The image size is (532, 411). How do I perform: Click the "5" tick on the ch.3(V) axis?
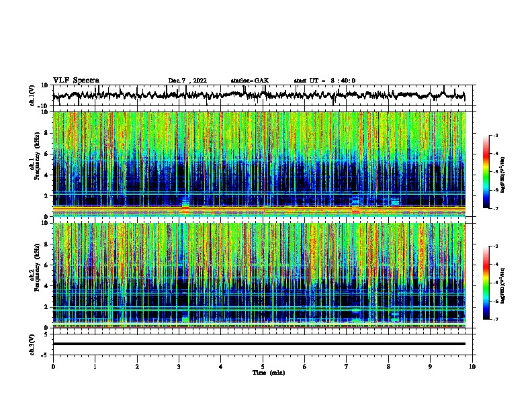coord(46,334)
